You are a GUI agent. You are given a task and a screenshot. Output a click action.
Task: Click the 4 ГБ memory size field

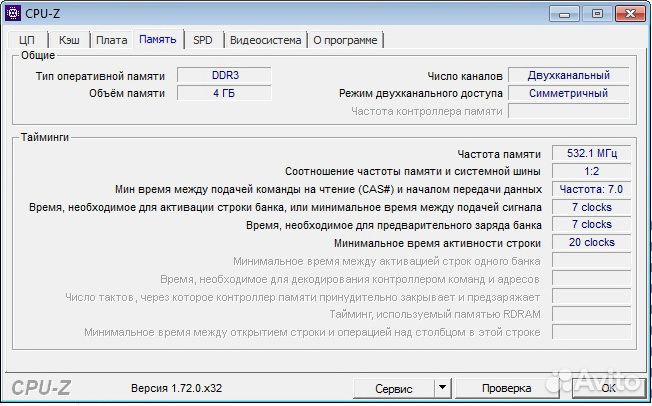[225, 93]
